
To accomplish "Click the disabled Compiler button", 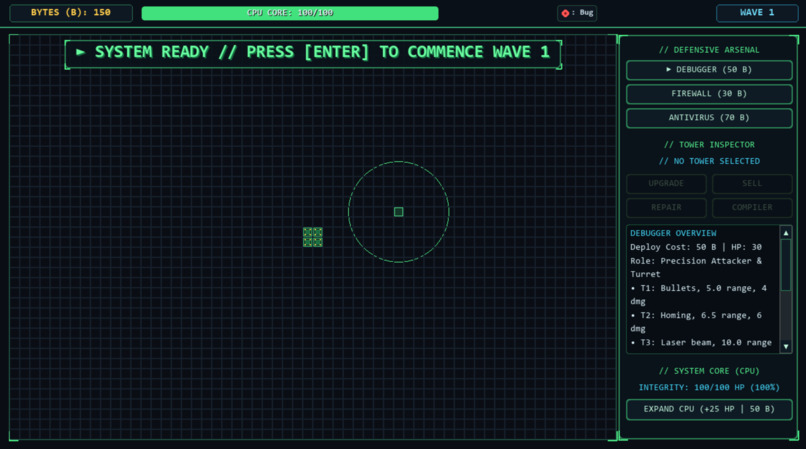I will [x=752, y=208].
